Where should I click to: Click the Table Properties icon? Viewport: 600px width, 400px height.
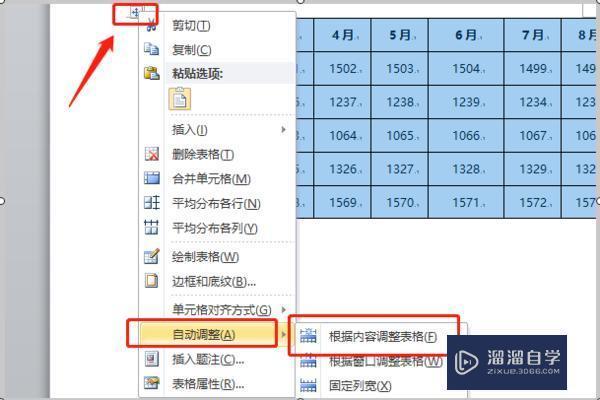(x=152, y=383)
